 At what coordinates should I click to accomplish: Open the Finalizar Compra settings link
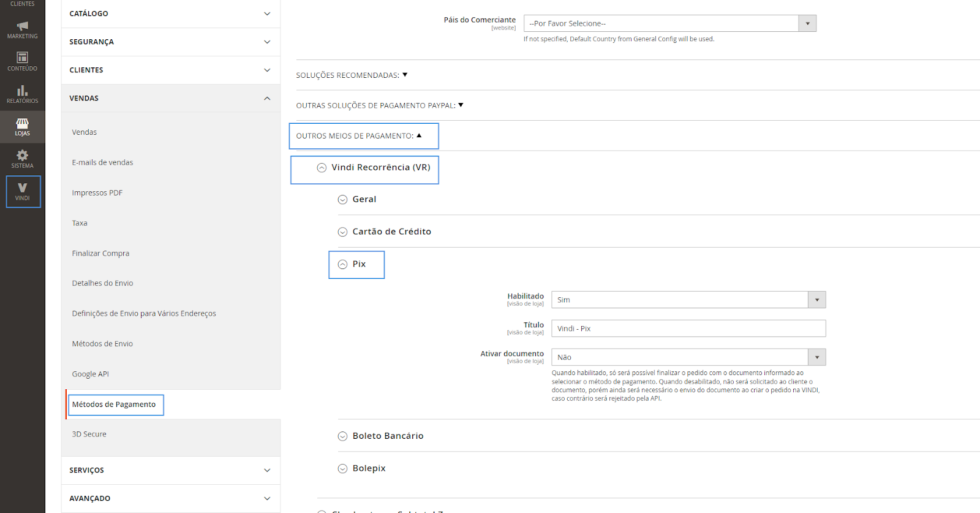point(100,253)
